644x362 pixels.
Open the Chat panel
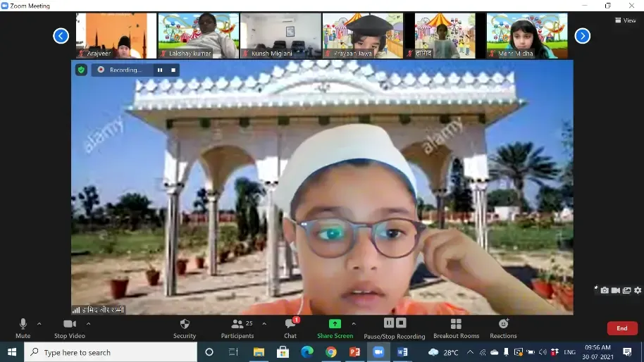pyautogui.click(x=290, y=324)
